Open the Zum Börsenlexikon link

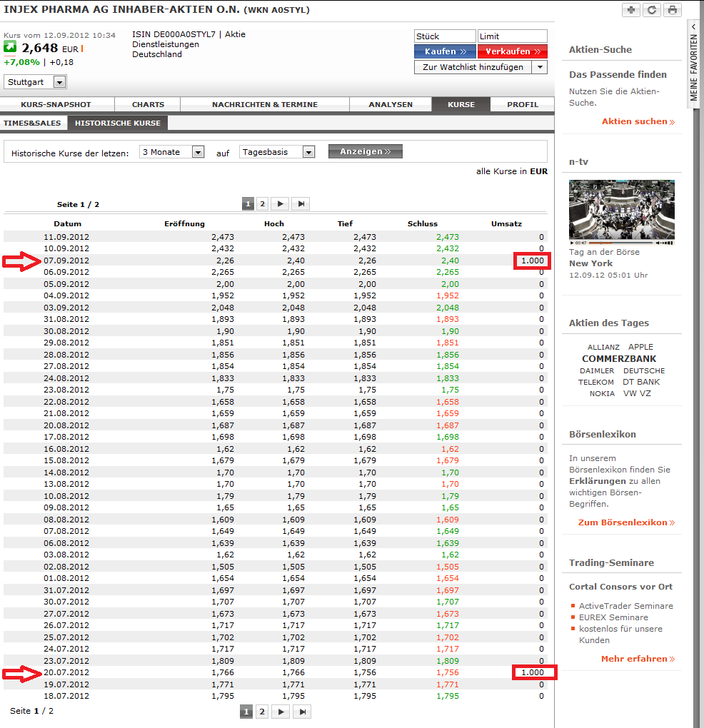[x=626, y=522]
